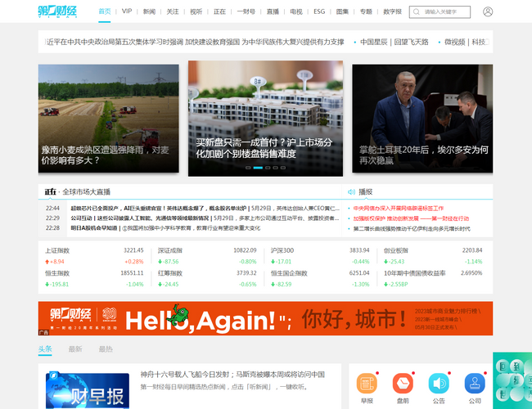This screenshot has width=532, height=409.
Task: Open the 盘前 clock shortcut icon
Action: pos(402,383)
